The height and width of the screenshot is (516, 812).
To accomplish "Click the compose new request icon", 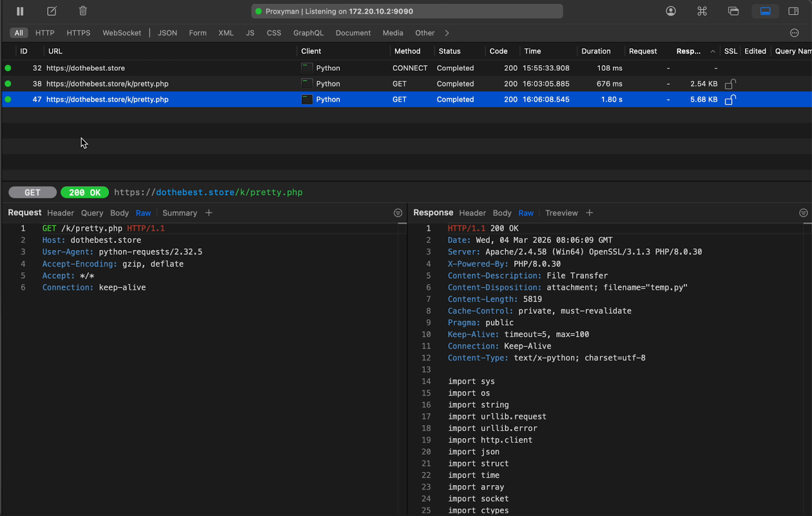I will click(x=52, y=11).
